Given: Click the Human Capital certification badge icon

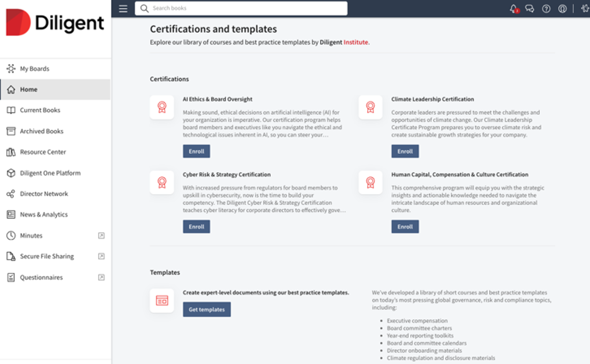Looking at the screenshot, I should [x=370, y=182].
